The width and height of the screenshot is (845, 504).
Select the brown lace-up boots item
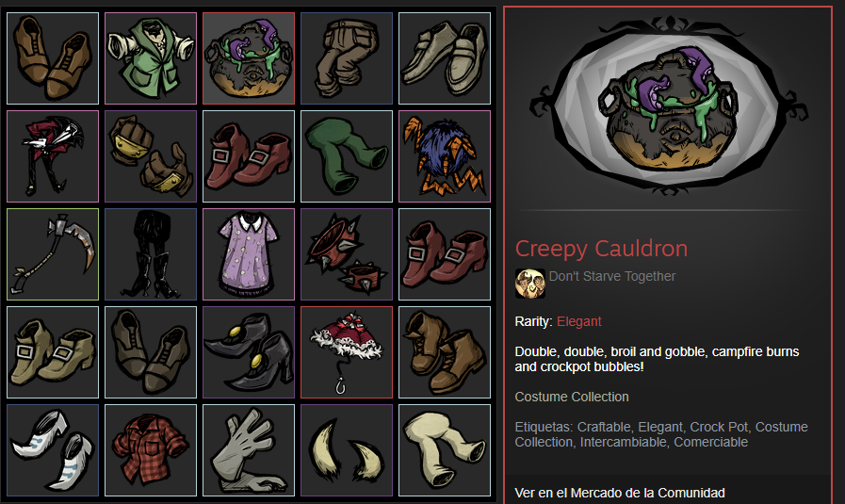445,352
